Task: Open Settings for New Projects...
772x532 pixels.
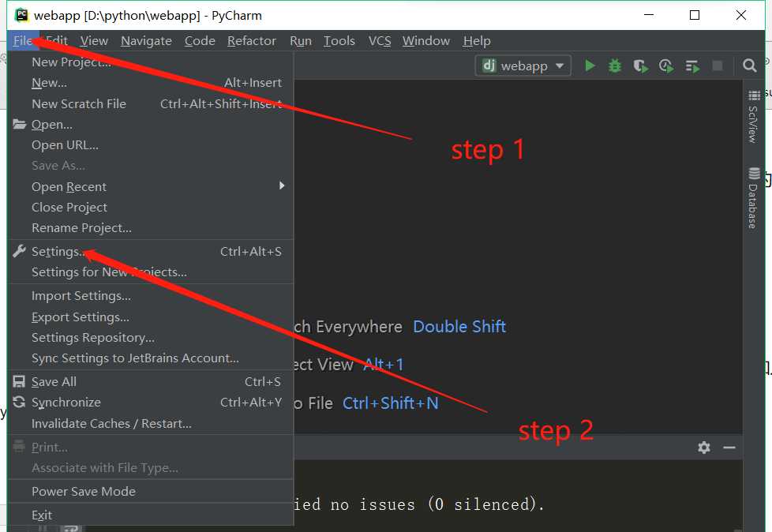Action: tap(151, 272)
